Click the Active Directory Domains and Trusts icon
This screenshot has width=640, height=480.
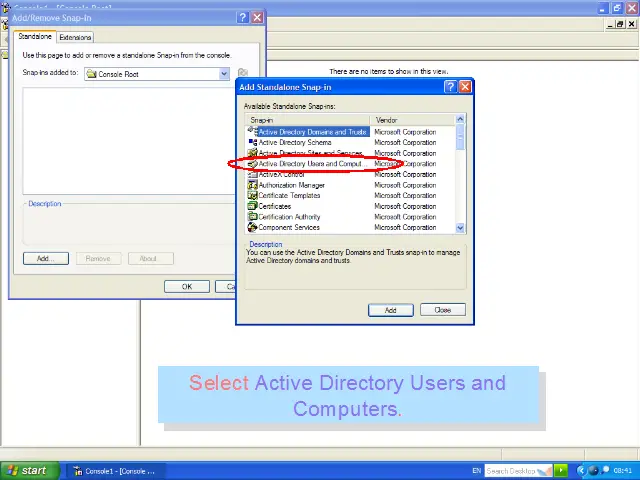(x=253, y=132)
